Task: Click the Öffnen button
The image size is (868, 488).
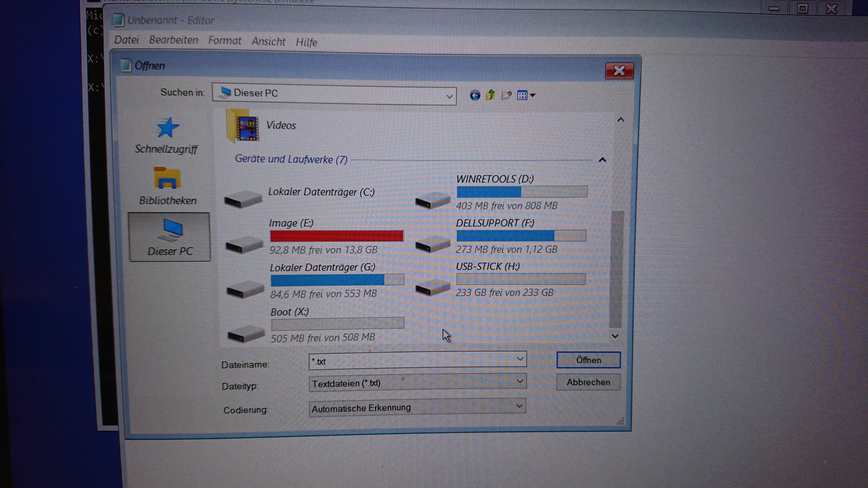Action: pyautogui.click(x=588, y=360)
